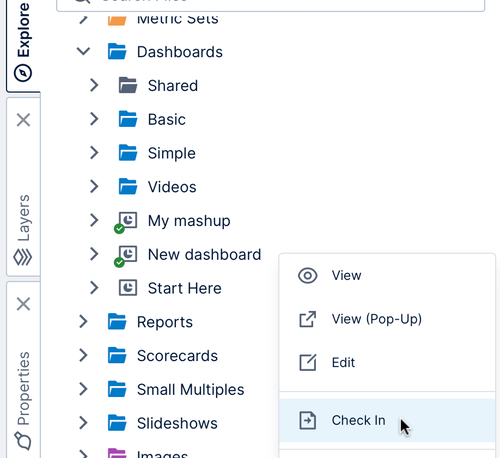The height and width of the screenshot is (458, 500).
Task: Expand the Videos folder
Action: [x=94, y=186]
